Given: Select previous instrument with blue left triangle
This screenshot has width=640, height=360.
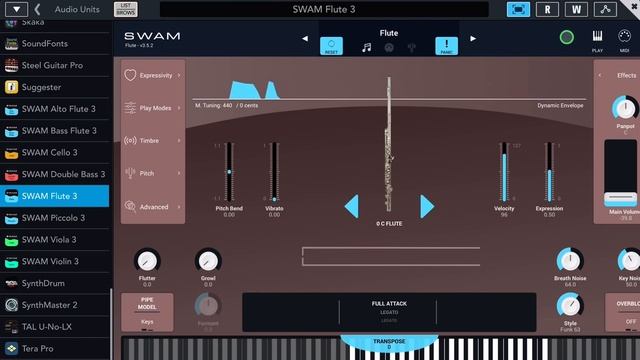Looking at the screenshot, I should tap(351, 206).
